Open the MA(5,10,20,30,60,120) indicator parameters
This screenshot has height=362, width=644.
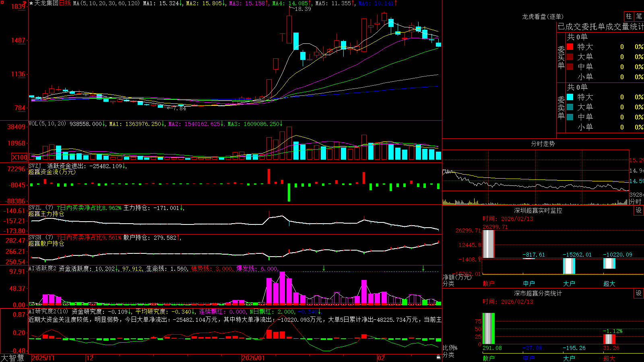pyautogui.click(x=106, y=3)
